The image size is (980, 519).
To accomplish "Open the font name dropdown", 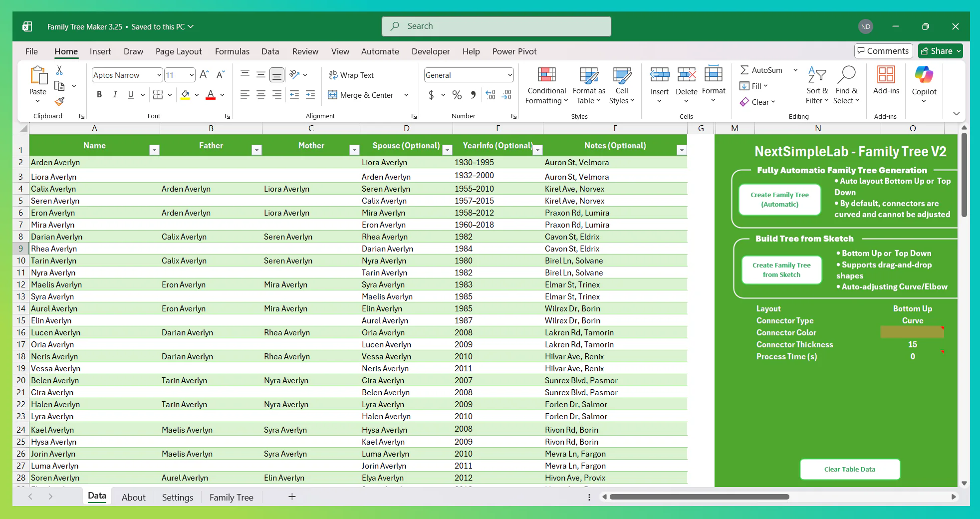I will coord(159,75).
